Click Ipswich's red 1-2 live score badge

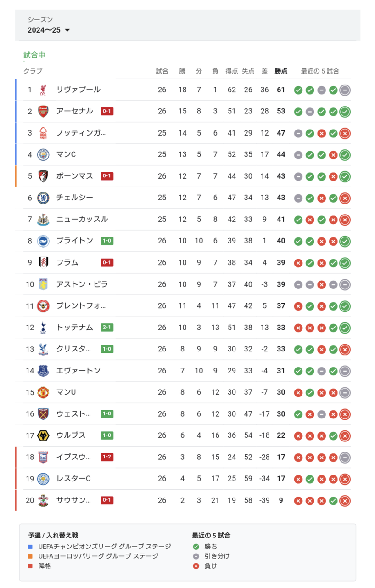pos(107,457)
